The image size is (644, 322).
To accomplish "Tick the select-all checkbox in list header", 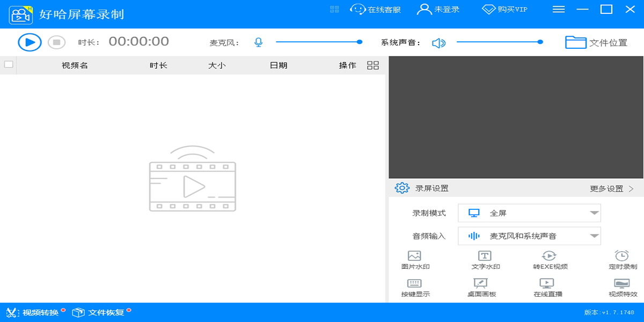I will point(9,65).
